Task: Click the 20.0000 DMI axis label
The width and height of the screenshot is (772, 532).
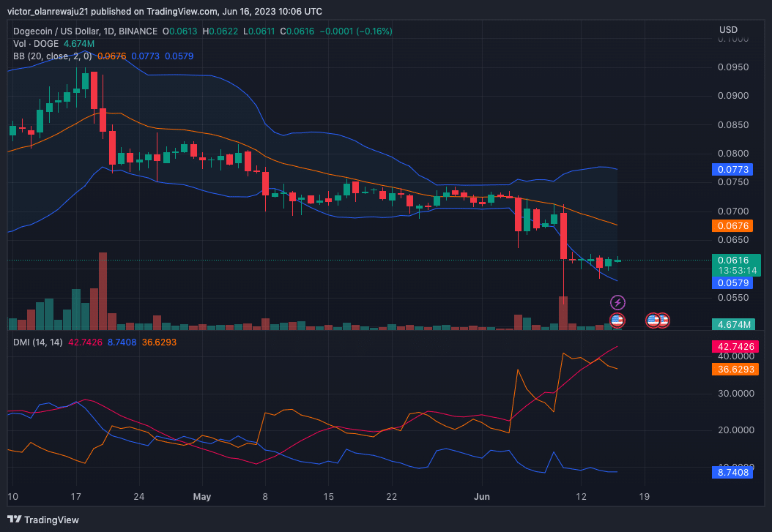Action: [735, 430]
